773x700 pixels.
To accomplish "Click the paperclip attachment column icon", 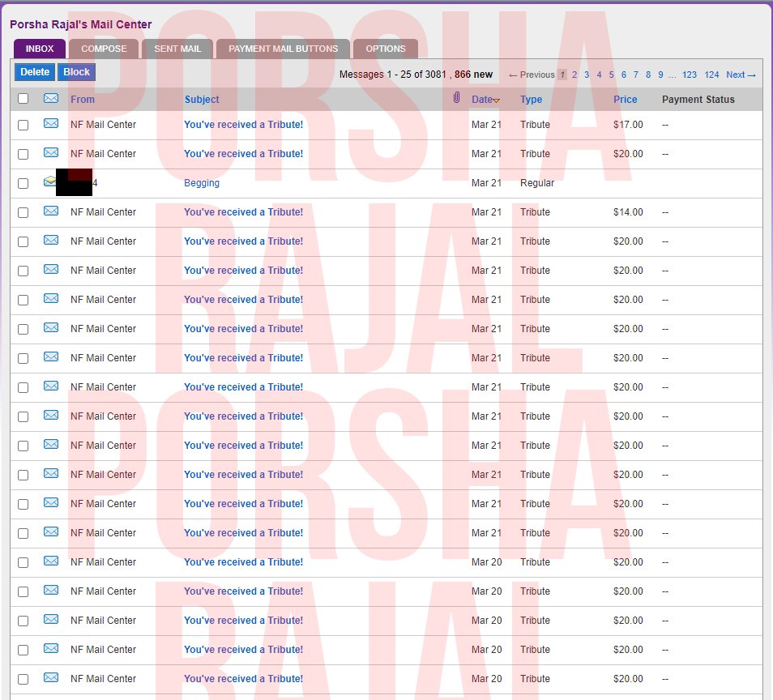I will click(x=456, y=97).
